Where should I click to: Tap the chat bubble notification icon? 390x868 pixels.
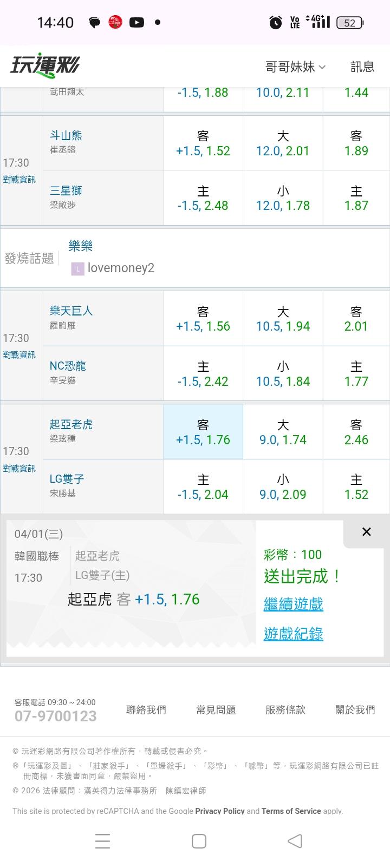coord(94,22)
